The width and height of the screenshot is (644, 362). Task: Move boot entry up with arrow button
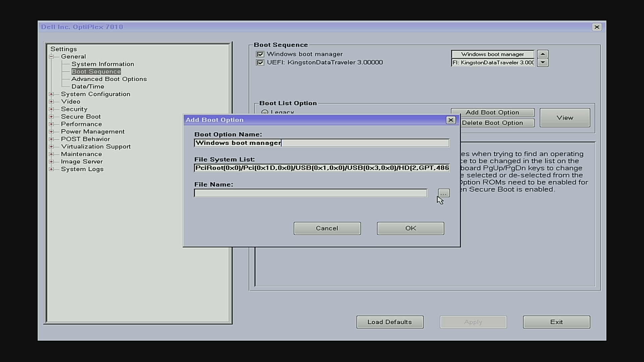(x=543, y=54)
